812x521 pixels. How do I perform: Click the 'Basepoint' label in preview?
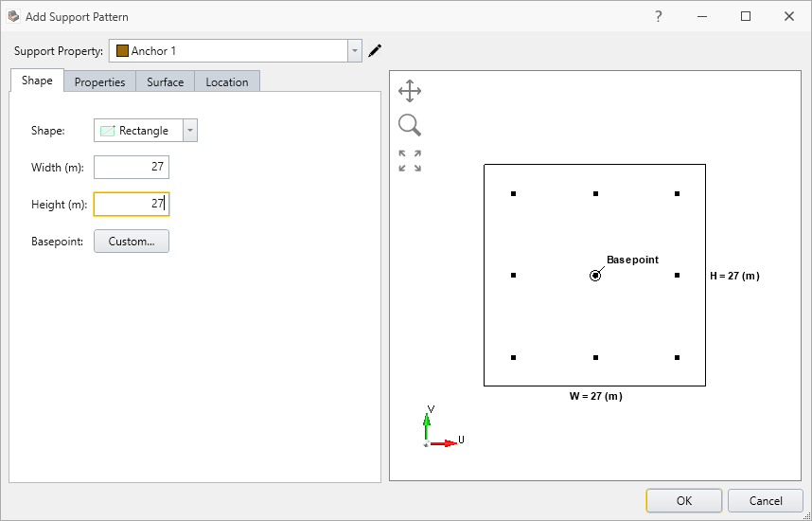click(x=632, y=260)
